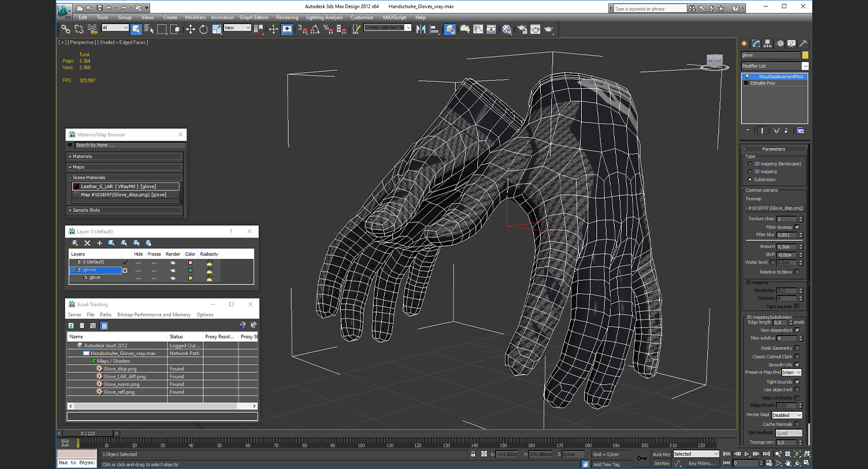Enable the Relative to bbox checkbox
This screenshot has width=868, height=469.
(796, 272)
